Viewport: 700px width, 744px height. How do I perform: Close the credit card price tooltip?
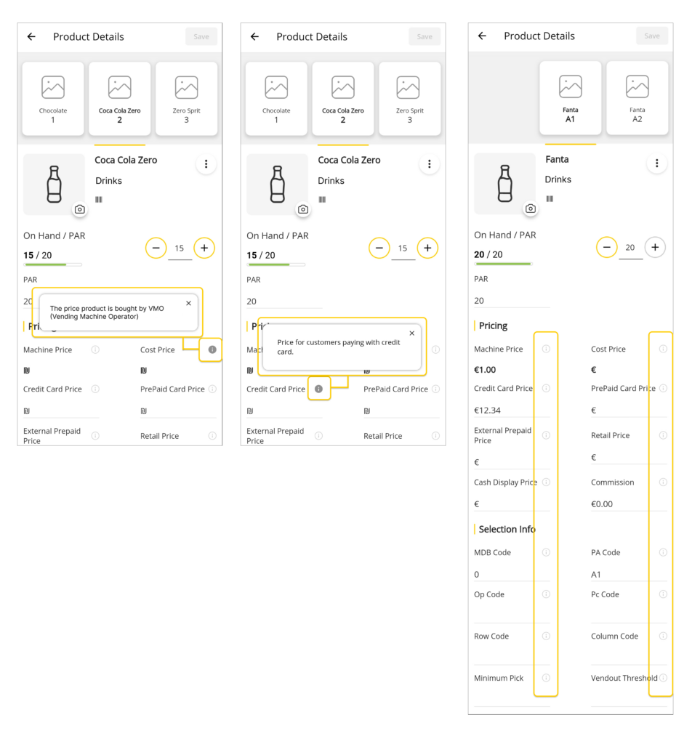click(x=412, y=333)
